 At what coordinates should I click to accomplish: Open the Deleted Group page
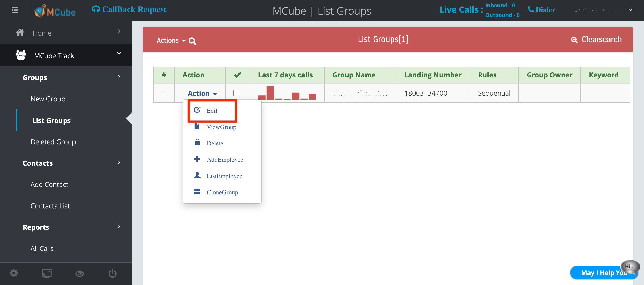(53, 142)
